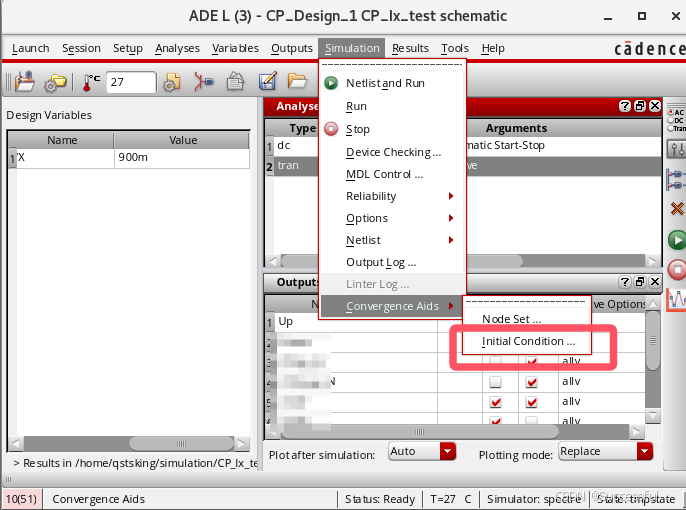This screenshot has width=686, height=510.
Task: Open the Setup menu
Action: click(128, 48)
